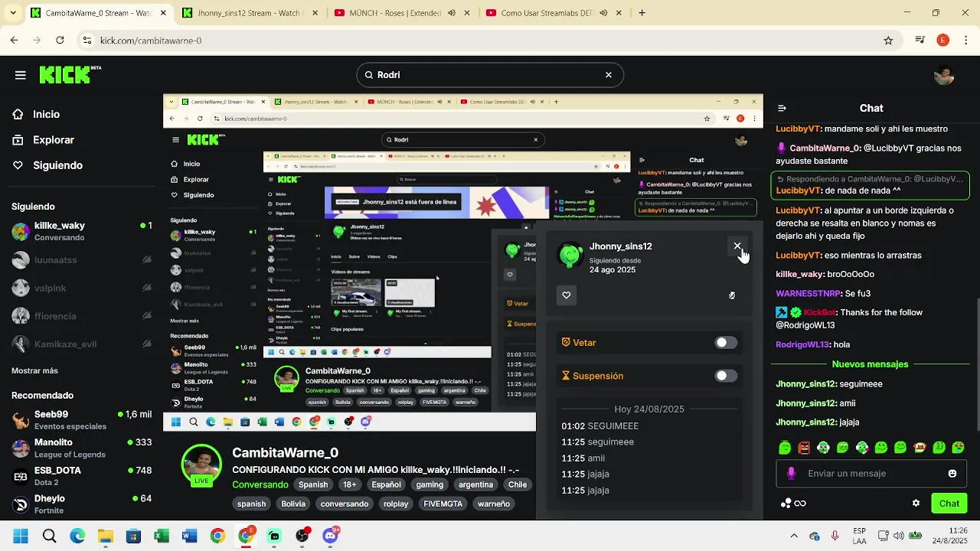Select the Español tag
The image size is (980, 551).
click(x=386, y=484)
